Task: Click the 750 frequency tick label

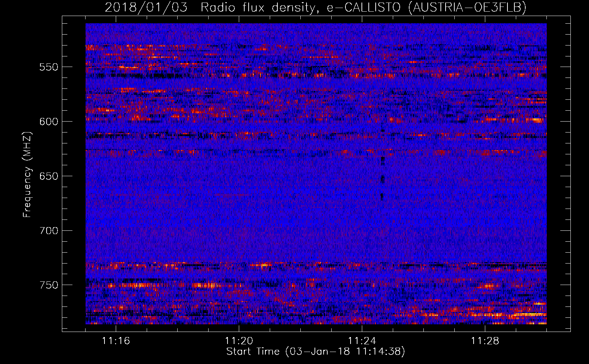Action: 49,285
